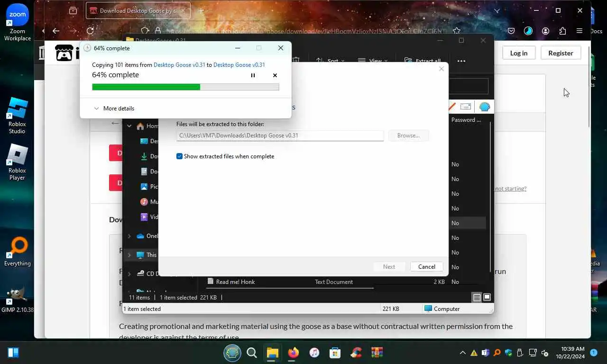This screenshot has width=607, height=364.
Task: Open the recent browsing tab view icon
Action: pyautogui.click(x=73, y=10)
